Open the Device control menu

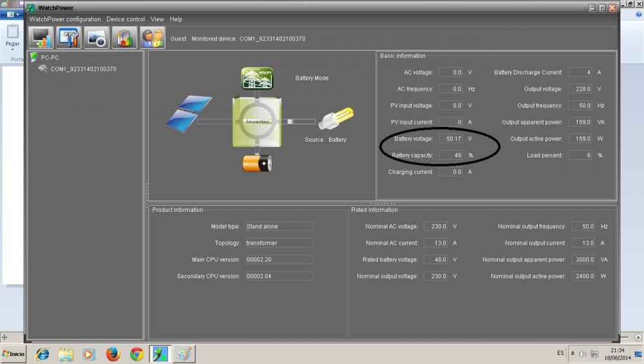[126, 19]
